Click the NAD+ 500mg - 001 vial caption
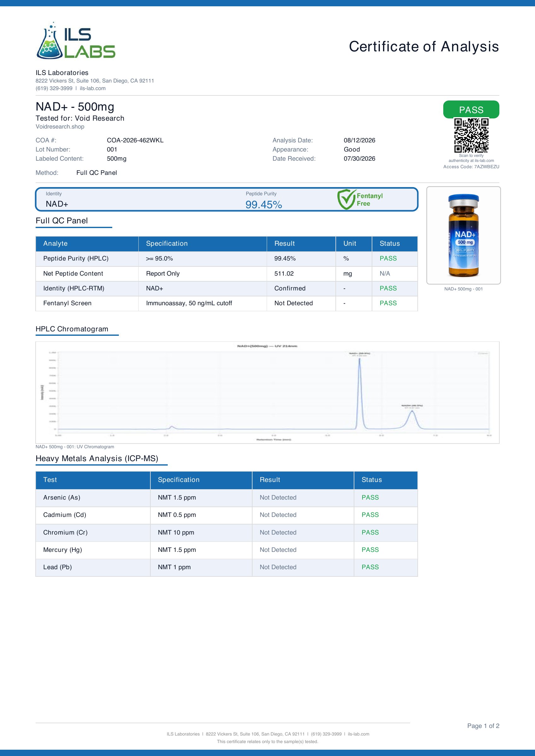Viewport: 535px width, 756px height. (463, 289)
